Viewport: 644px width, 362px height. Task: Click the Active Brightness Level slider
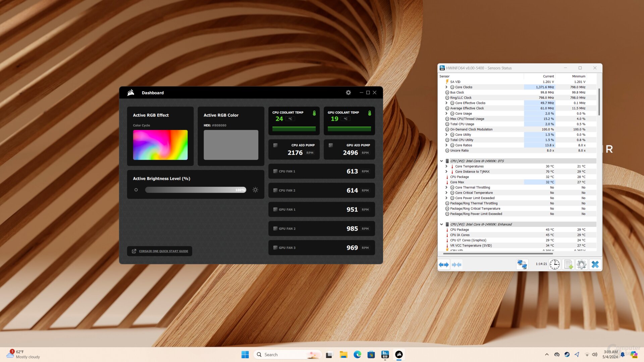click(196, 190)
